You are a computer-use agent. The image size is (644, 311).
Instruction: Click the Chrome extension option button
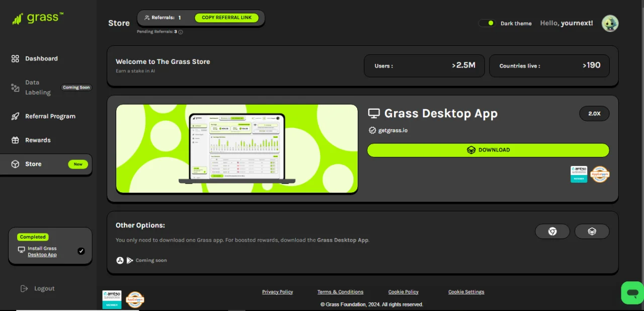pos(552,231)
